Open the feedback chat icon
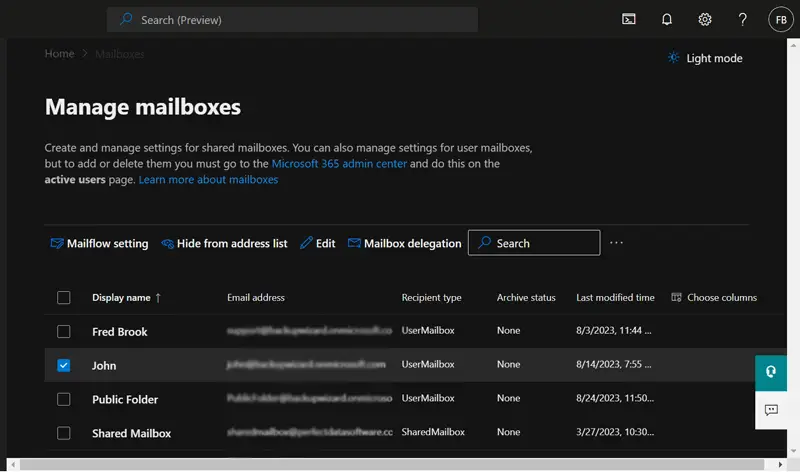Image resolution: width=800 pixels, height=472 pixels. (x=771, y=410)
